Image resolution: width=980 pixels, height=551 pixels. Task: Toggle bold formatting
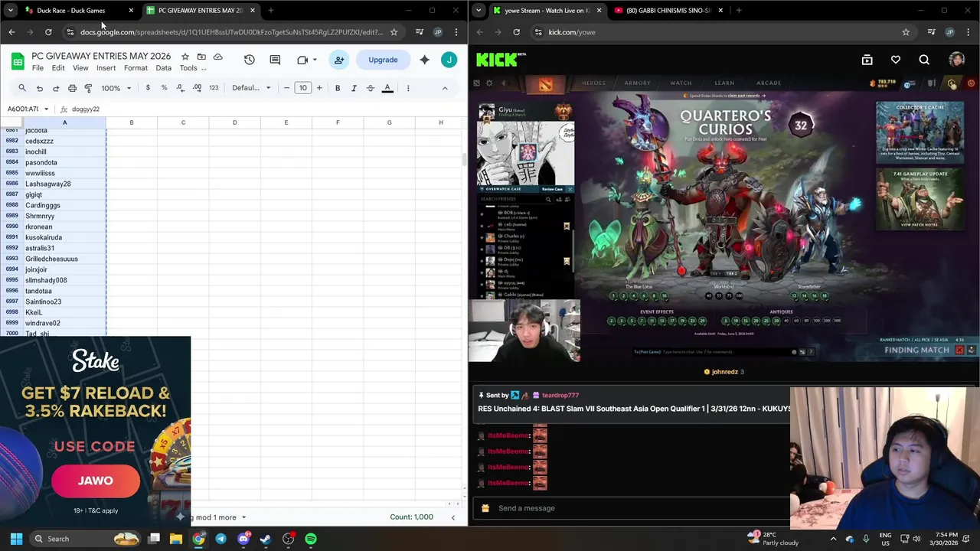(x=338, y=88)
